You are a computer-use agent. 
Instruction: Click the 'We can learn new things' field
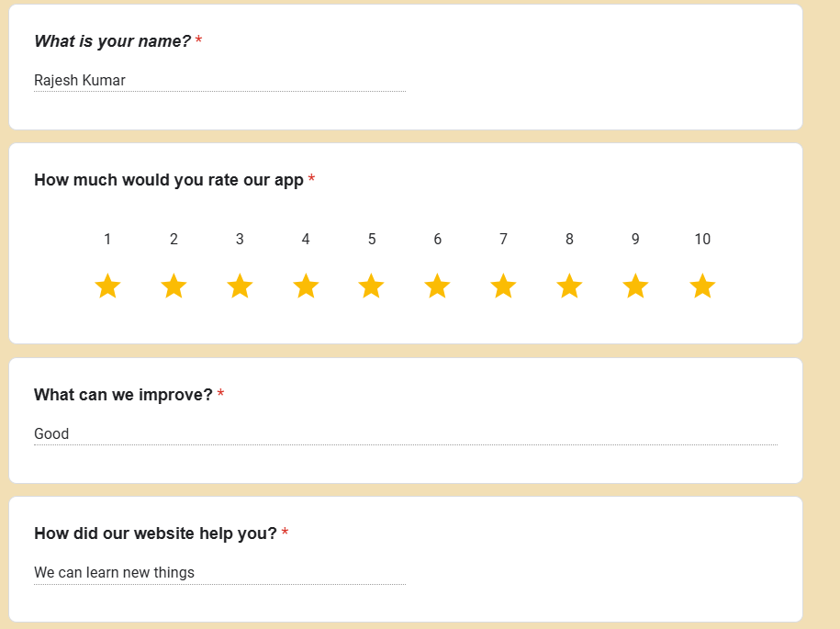(218, 573)
